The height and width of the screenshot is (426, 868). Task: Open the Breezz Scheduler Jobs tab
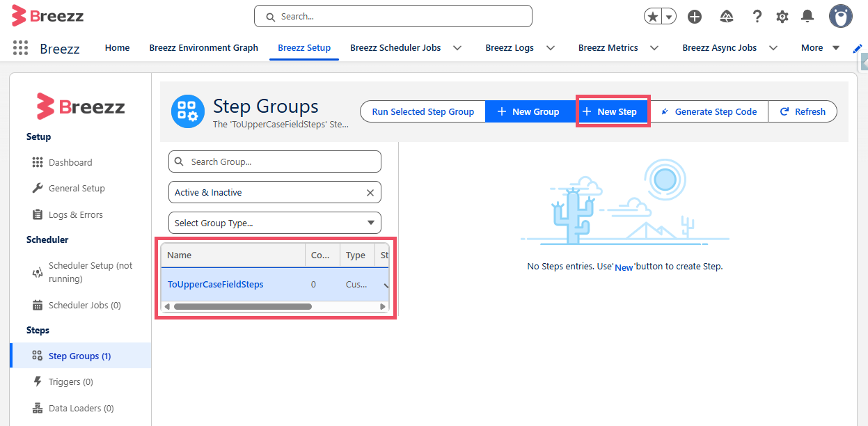point(395,47)
